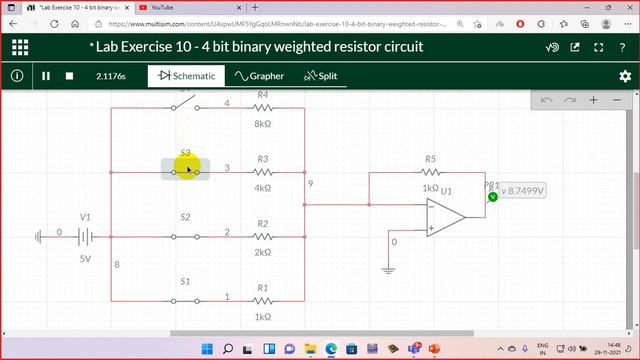Open the settings gear panel
Viewport: 640px width, 360px height.
(x=625, y=76)
